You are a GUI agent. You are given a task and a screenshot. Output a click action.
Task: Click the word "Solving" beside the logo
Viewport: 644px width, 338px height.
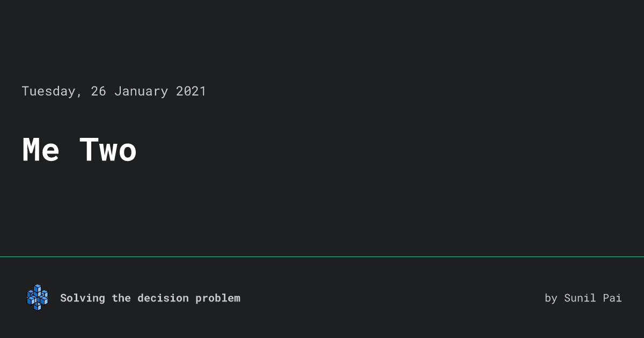point(83,298)
